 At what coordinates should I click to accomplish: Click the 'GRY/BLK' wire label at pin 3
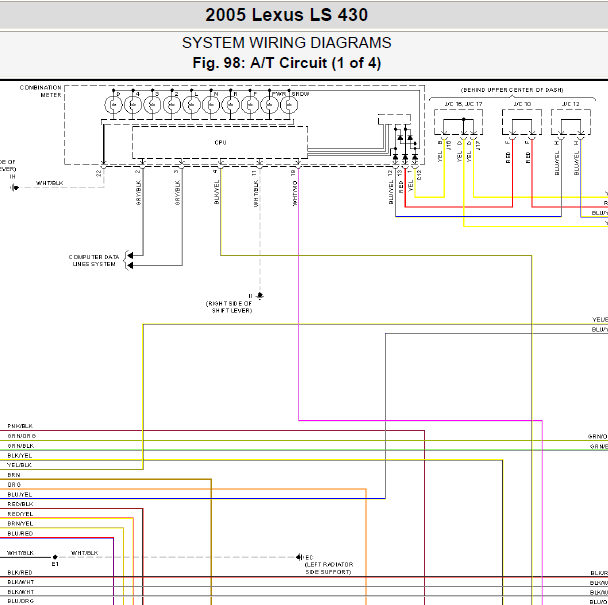click(178, 192)
